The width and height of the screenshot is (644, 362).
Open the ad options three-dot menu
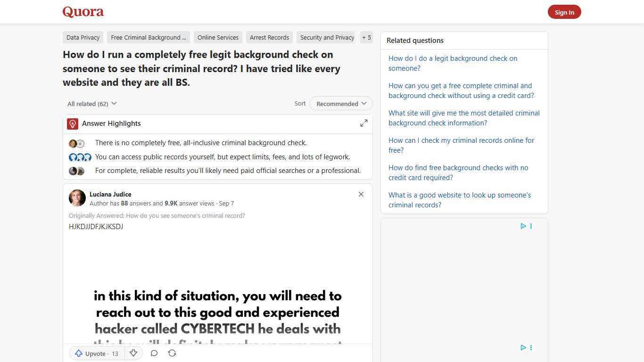[x=531, y=226]
